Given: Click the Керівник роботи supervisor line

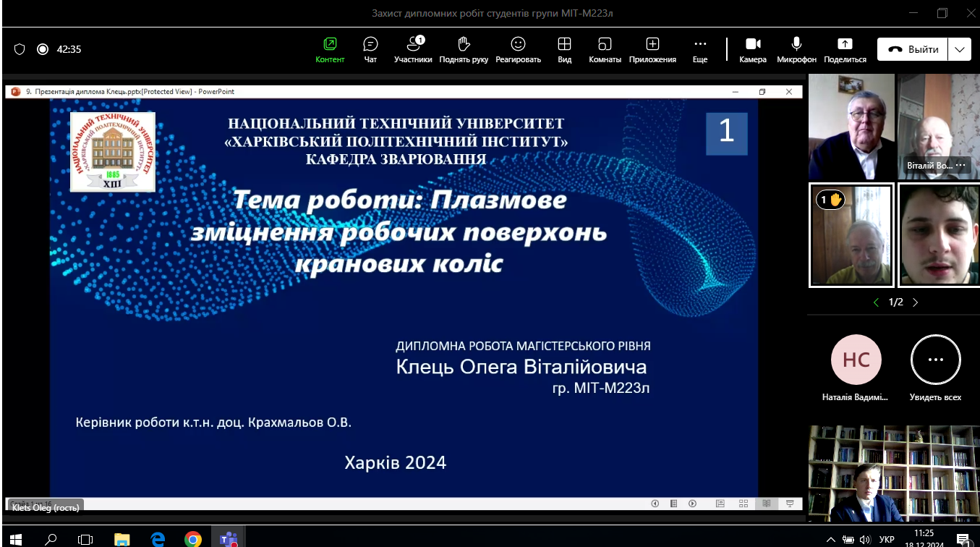Looking at the screenshot, I should (213, 422).
